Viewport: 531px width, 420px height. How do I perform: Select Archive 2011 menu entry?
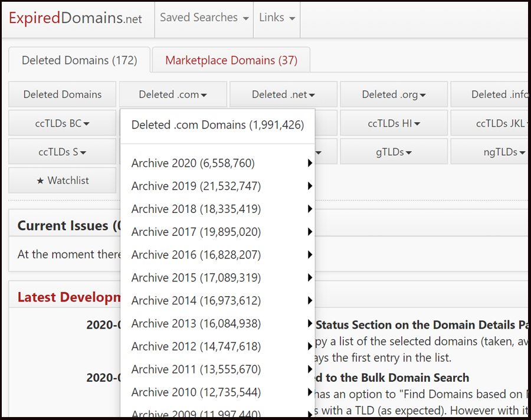217,369
